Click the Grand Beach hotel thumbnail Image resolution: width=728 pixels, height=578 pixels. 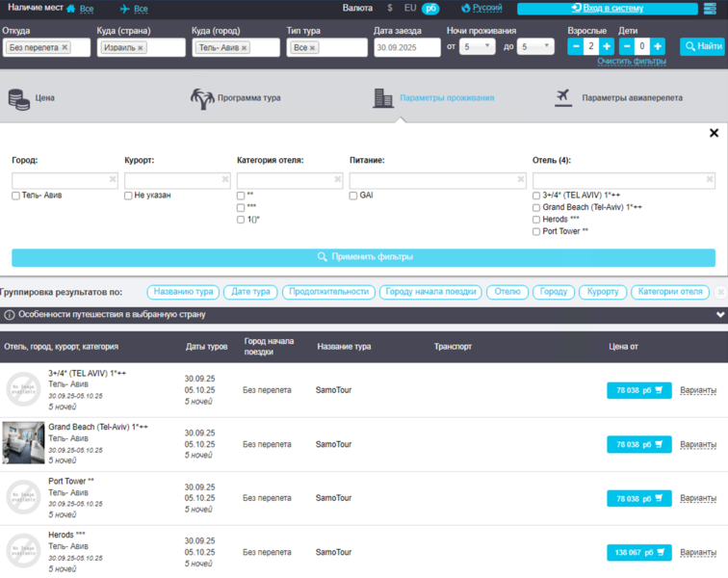click(23, 443)
